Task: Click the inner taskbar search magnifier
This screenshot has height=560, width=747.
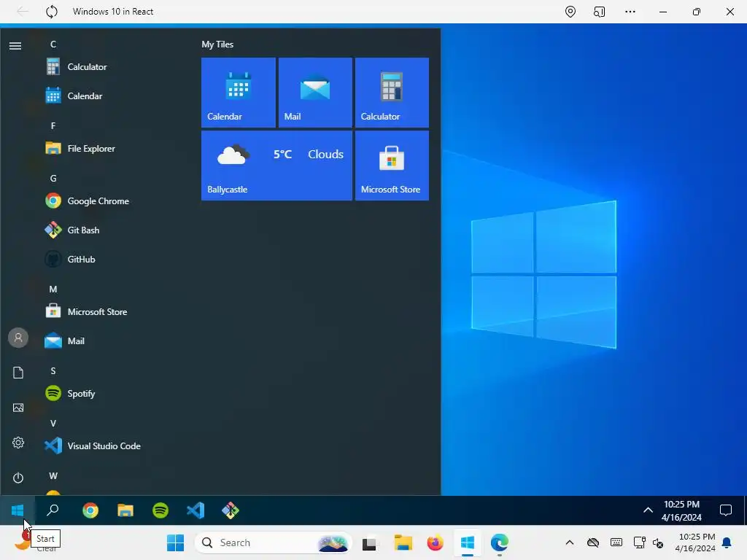Action: coord(53,510)
